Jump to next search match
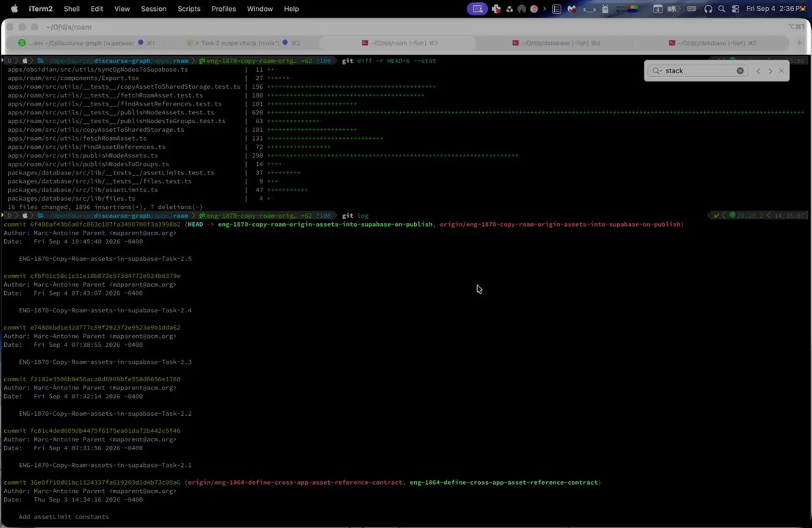Screen dimensions: 812x528 770,71
